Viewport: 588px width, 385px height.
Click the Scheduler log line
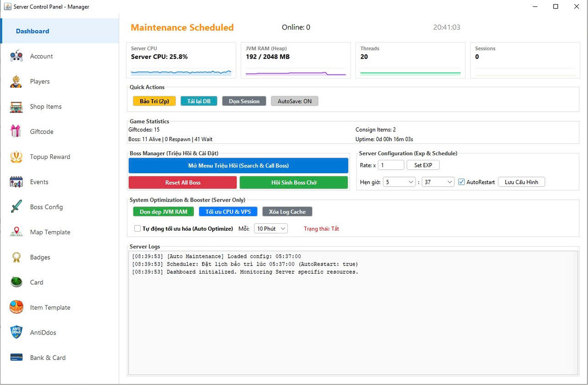(245, 264)
